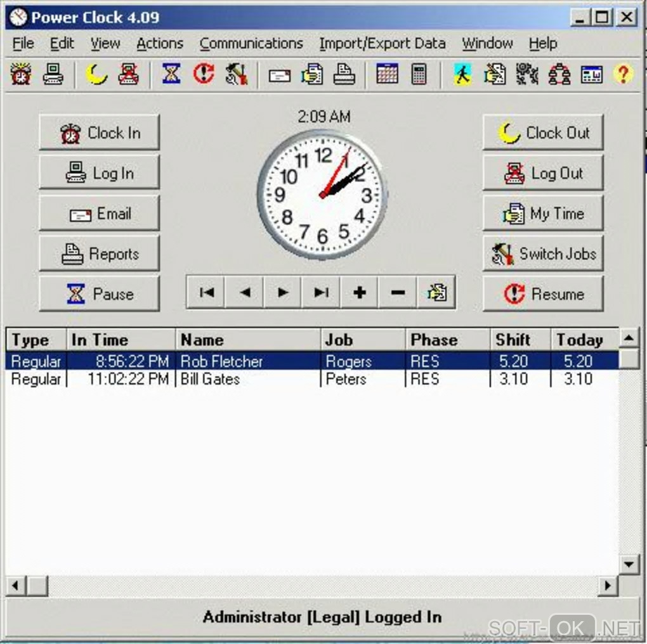Click the document with arrow toolbar icon

point(495,74)
